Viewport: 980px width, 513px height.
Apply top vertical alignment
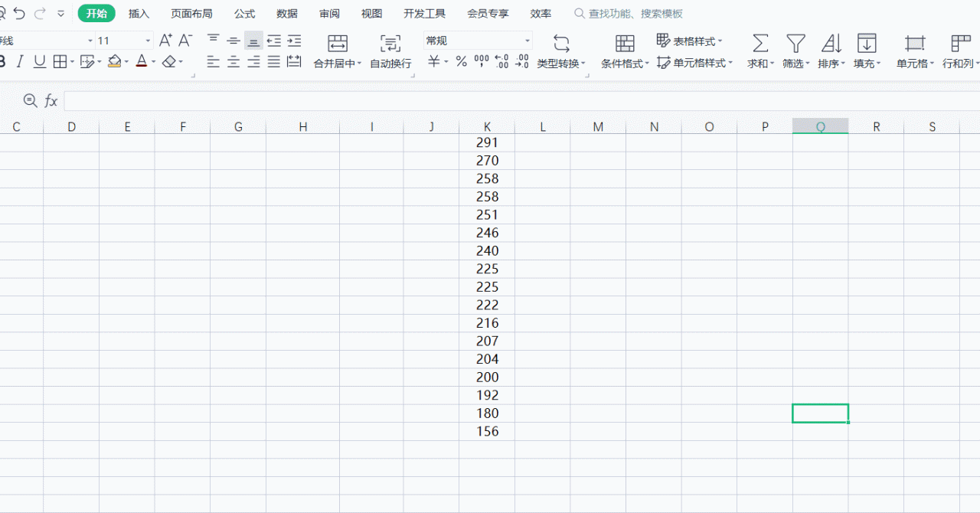(x=214, y=41)
